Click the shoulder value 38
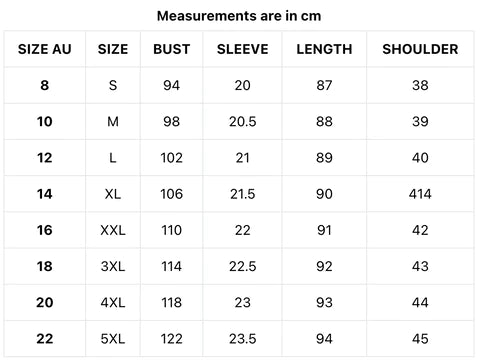The width and height of the screenshot is (480, 362). coord(420,85)
